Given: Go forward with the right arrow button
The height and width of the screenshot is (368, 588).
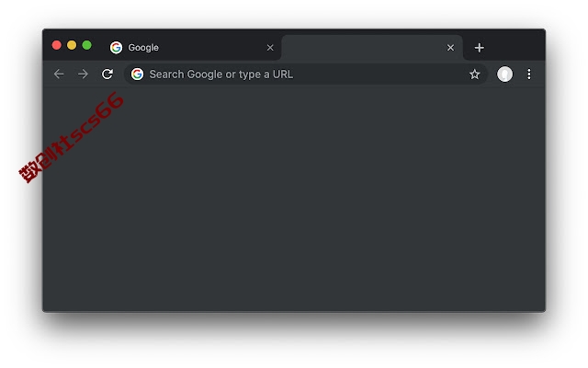Looking at the screenshot, I should click(x=83, y=74).
